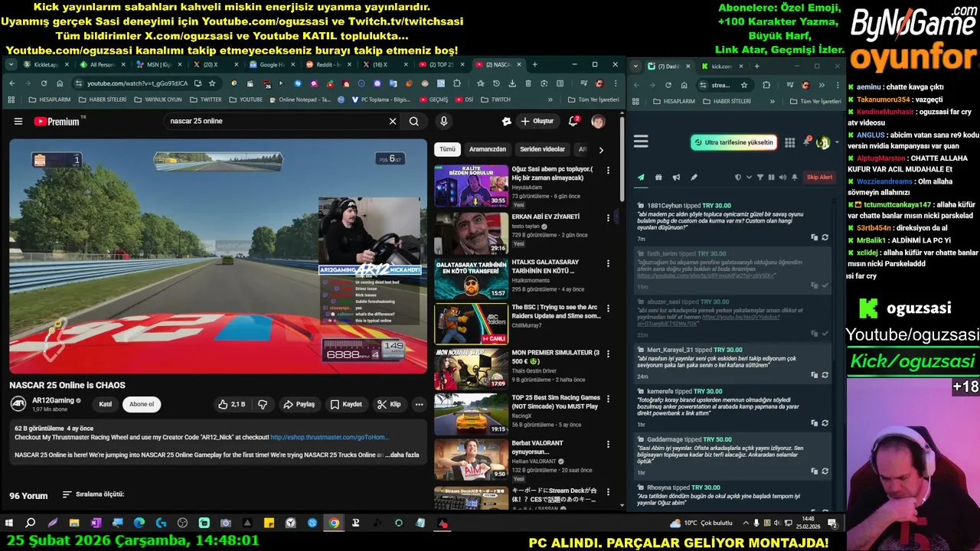Image resolution: width=980 pixels, height=551 pixels.
Task: Select the 'Seriden videolar' filter chip
Action: point(542,149)
